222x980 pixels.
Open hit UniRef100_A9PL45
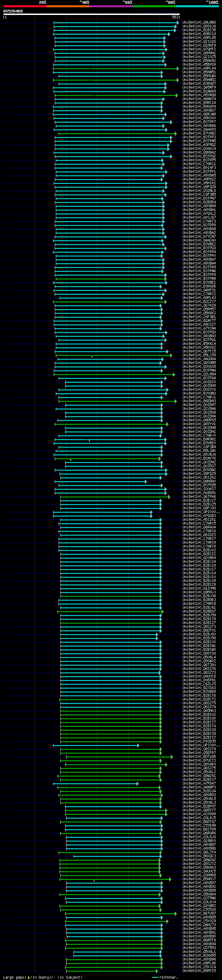(x=199, y=38)
